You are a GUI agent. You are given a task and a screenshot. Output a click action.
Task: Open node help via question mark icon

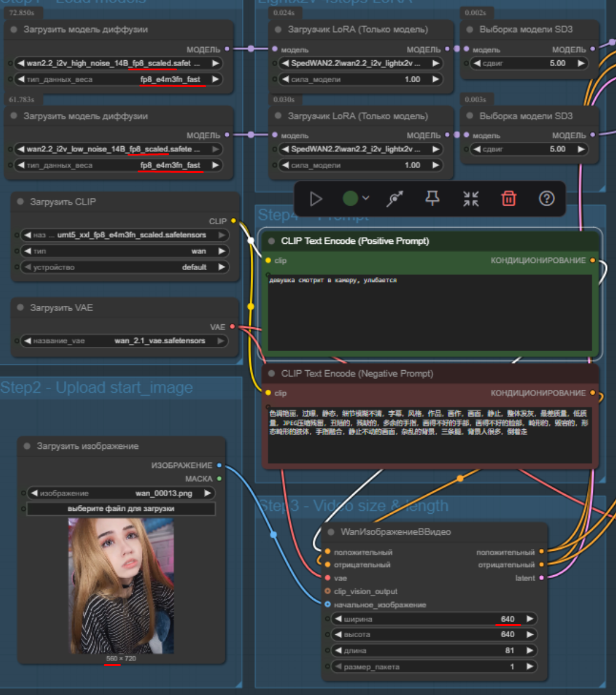[546, 198]
